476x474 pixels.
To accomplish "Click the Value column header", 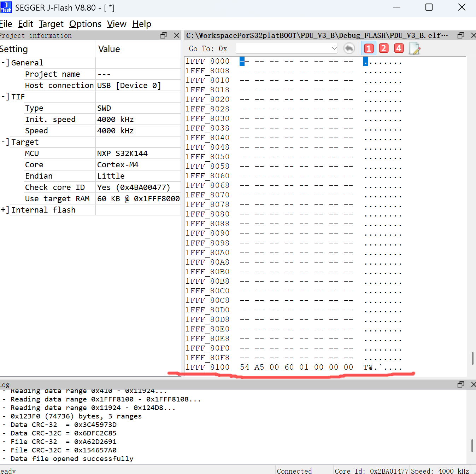I will click(109, 49).
